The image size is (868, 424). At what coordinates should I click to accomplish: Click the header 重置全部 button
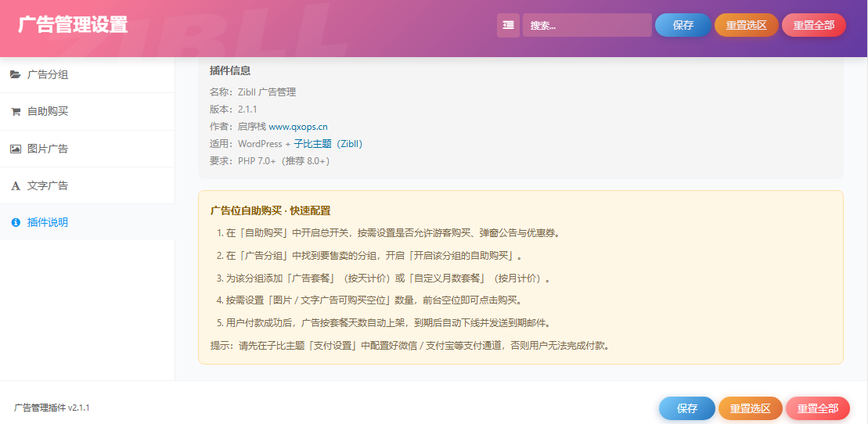[814, 25]
